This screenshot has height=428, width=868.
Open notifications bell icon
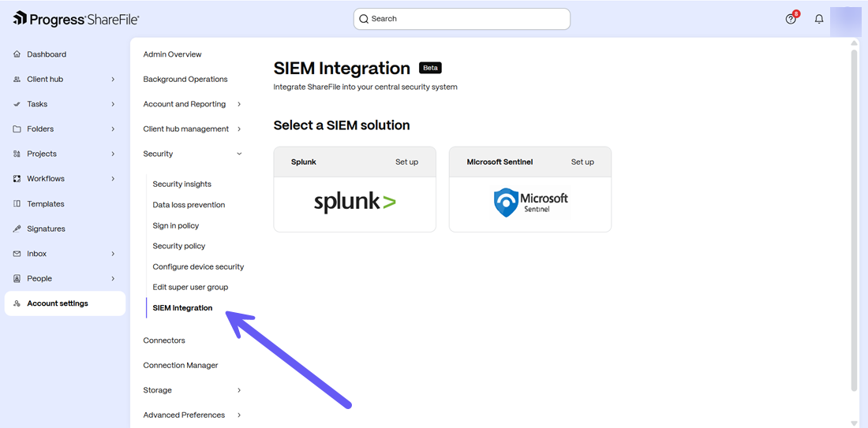(x=819, y=19)
